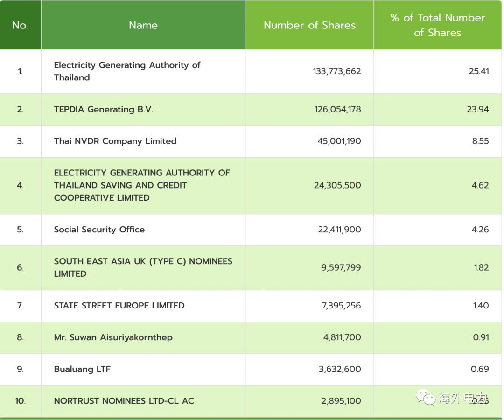This screenshot has height=420, width=504.
Task: Click the share count 4,811,700
Action: 342,337
